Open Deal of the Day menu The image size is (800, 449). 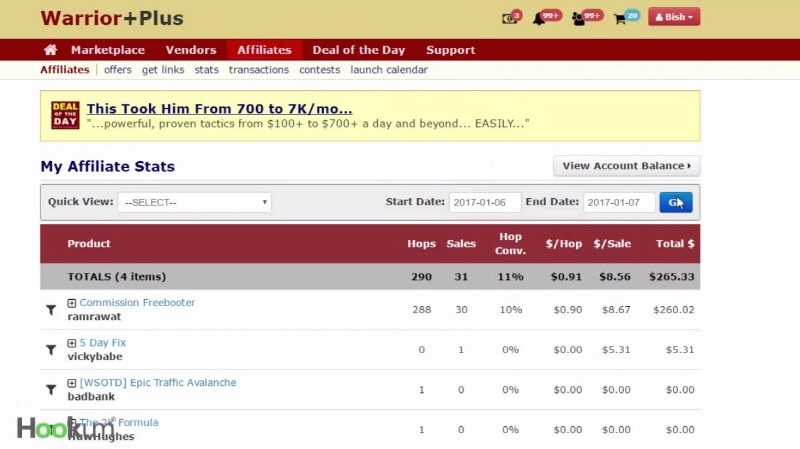(x=359, y=50)
